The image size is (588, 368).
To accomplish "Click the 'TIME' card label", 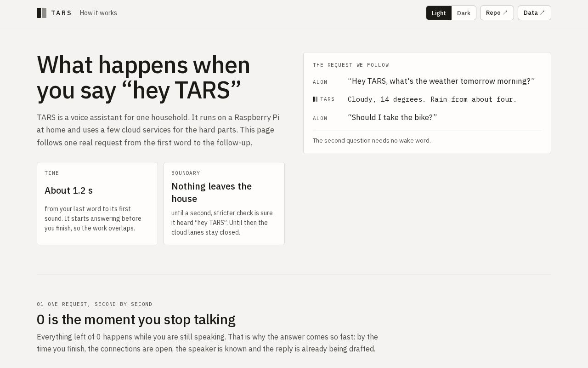I will click(x=52, y=173).
